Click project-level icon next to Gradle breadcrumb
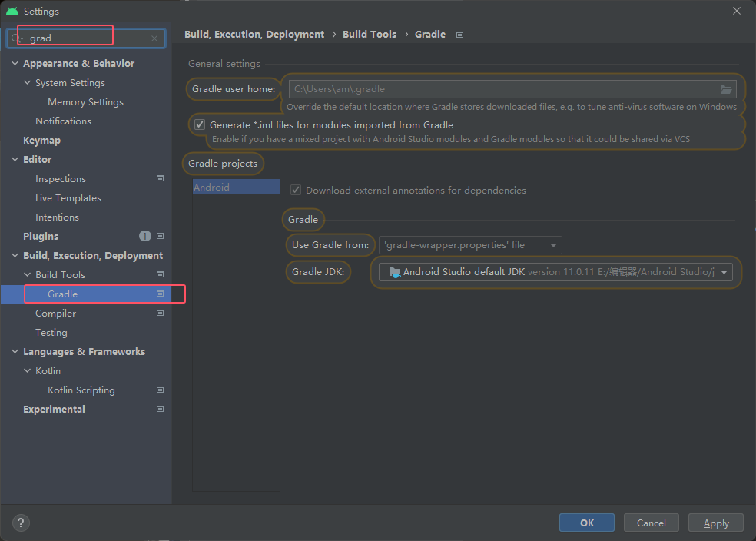This screenshot has height=541, width=756. point(459,35)
